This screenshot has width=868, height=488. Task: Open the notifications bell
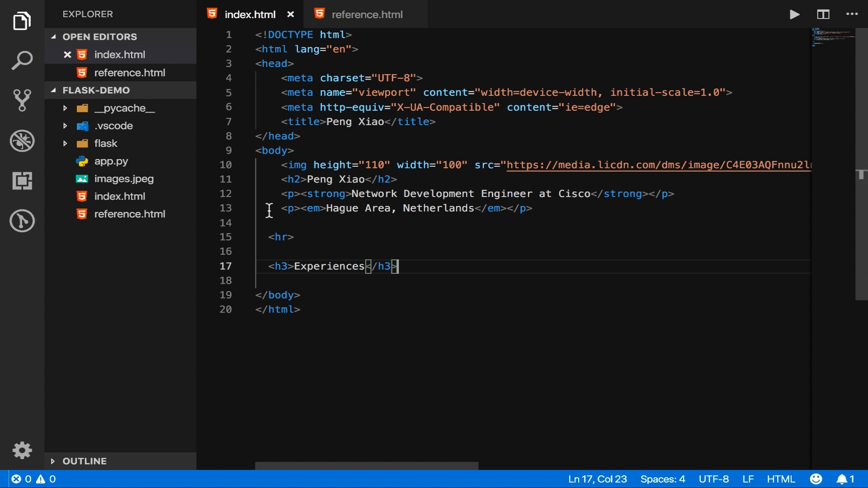(842, 479)
